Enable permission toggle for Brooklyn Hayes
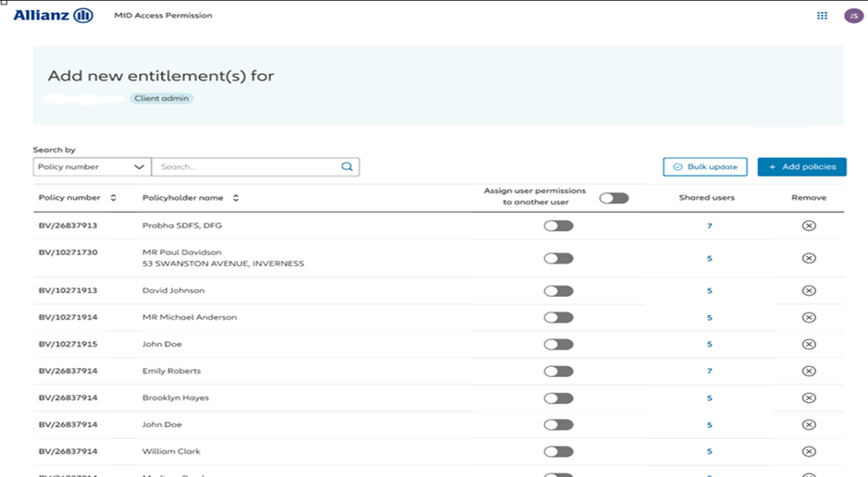Image resolution: width=868 pixels, height=477 pixels. click(x=559, y=397)
